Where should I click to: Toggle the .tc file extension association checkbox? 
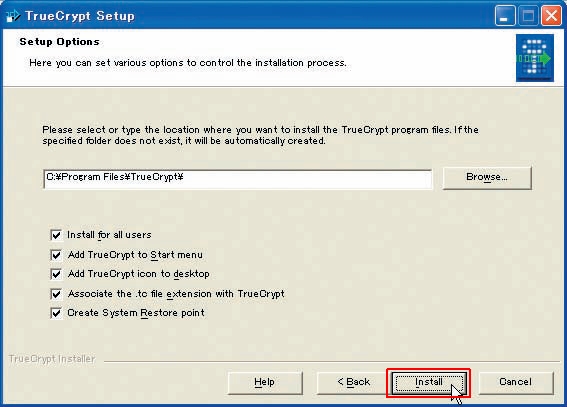56,294
